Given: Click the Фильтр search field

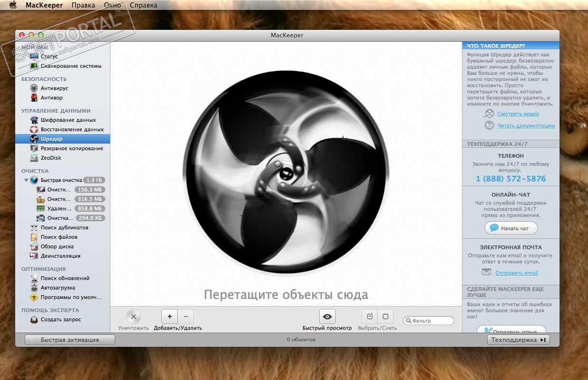Looking at the screenshot, I should pyautogui.click(x=429, y=321).
